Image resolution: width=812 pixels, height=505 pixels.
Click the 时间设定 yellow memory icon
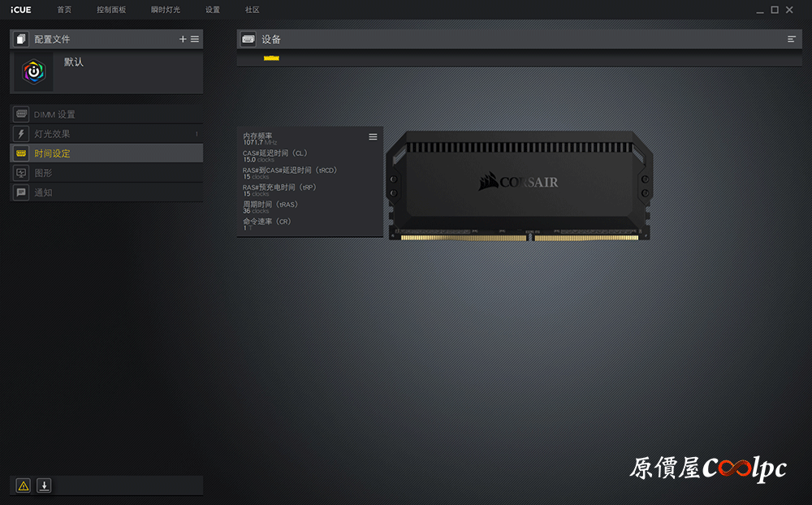point(21,153)
